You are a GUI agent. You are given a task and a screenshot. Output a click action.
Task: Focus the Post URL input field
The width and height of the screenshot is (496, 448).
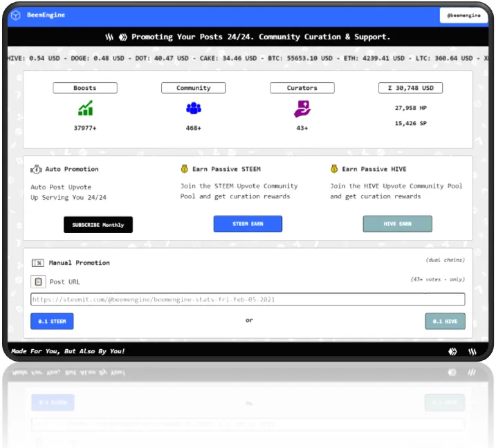pyautogui.click(x=248, y=299)
